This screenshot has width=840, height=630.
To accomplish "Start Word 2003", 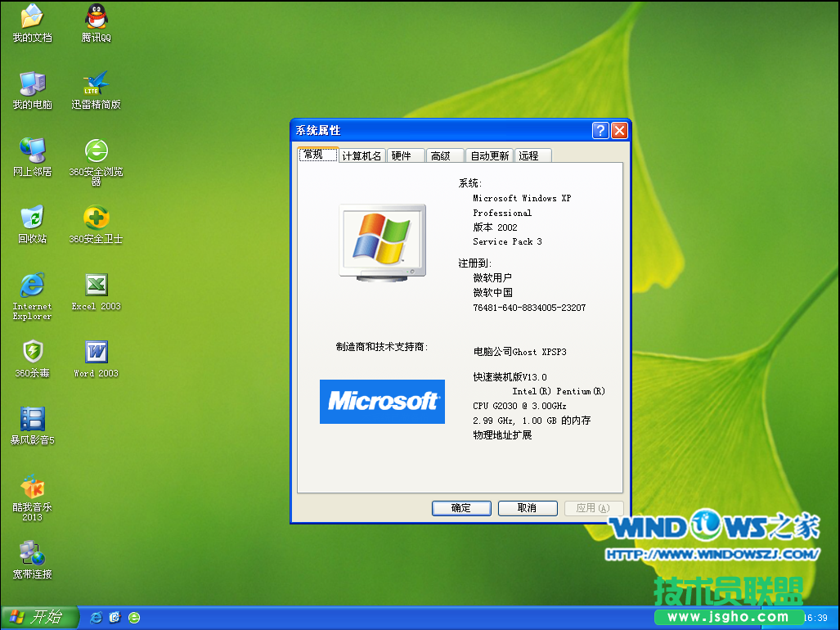I will (96, 353).
